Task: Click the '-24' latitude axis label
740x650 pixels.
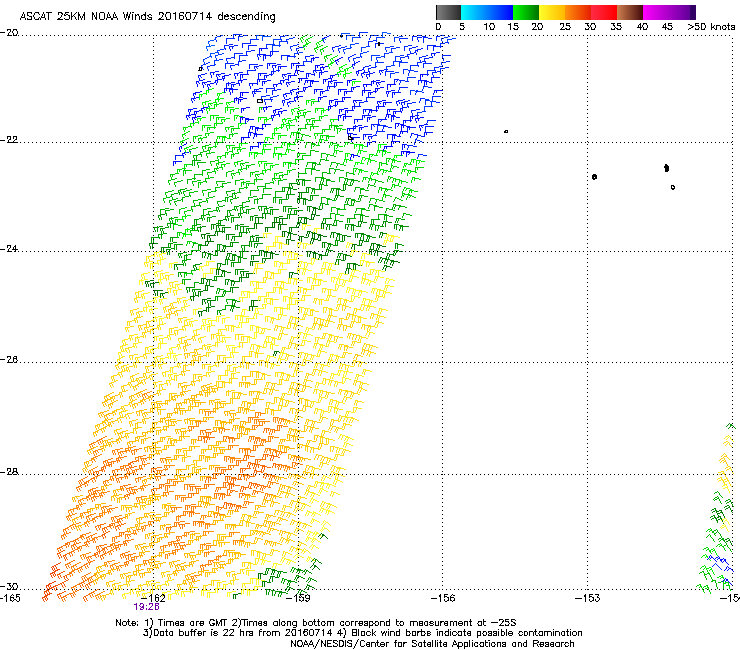Action: click(9, 249)
